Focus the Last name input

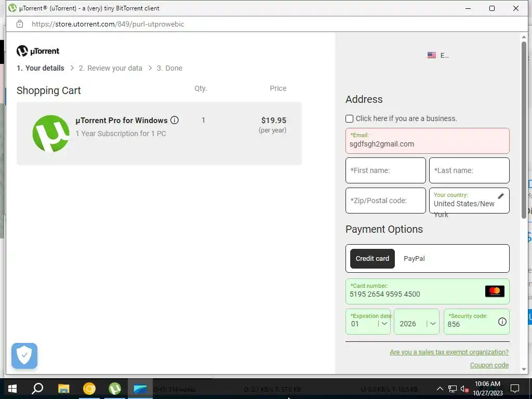click(469, 170)
